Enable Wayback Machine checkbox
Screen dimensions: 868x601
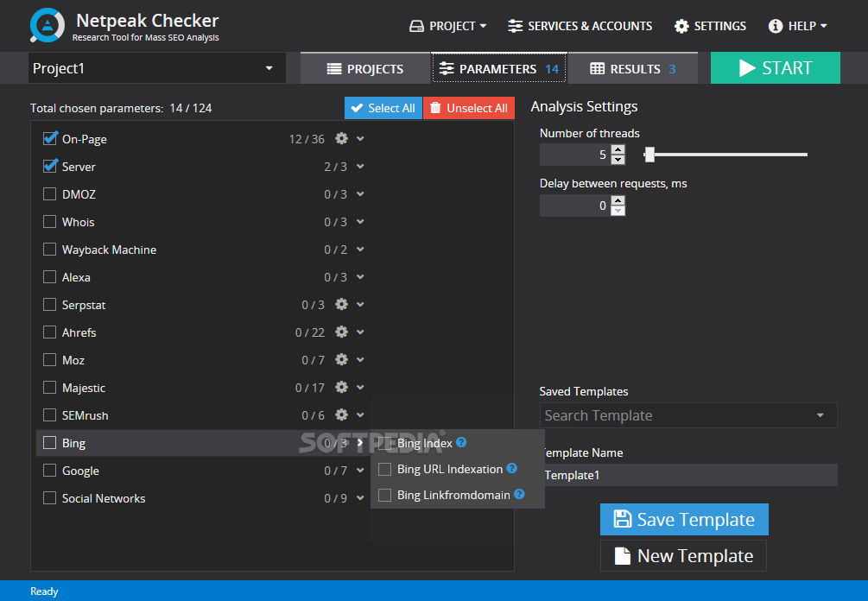pyautogui.click(x=50, y=249)
